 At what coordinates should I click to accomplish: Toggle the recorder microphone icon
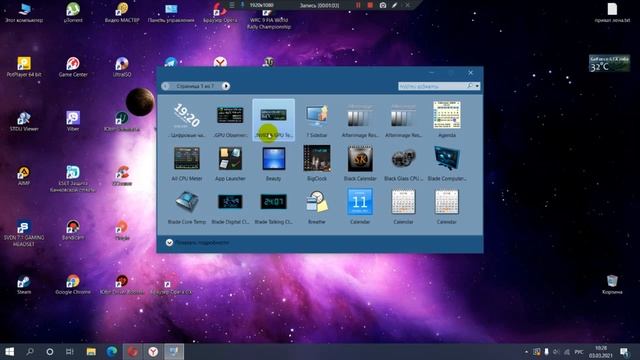pyautogui.click(x=242, y=5)
